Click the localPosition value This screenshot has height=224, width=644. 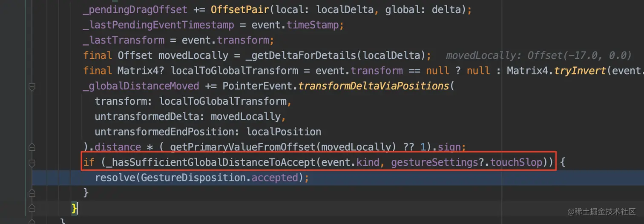284,132
